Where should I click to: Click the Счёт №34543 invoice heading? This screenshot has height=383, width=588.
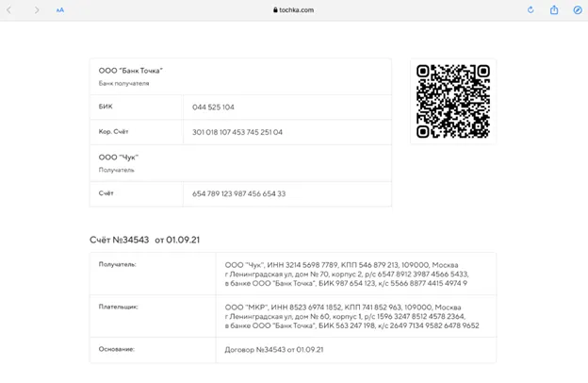coord(144,240)
